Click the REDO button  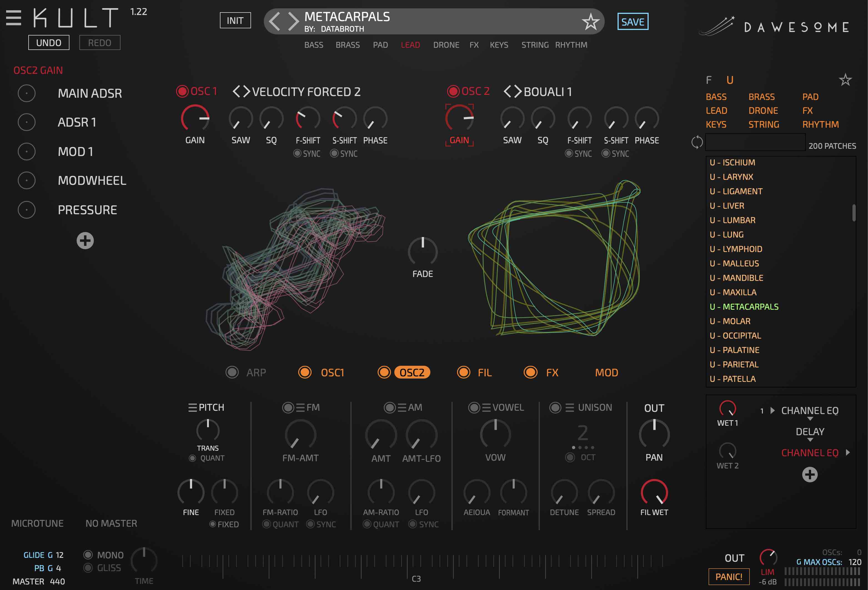(x=100, y=42)
